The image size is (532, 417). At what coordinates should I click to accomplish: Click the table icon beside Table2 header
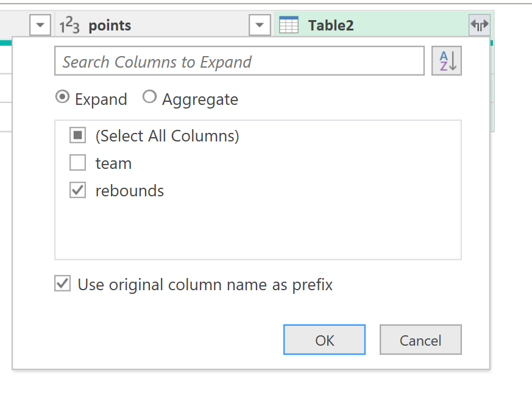[x=289, y=25]
